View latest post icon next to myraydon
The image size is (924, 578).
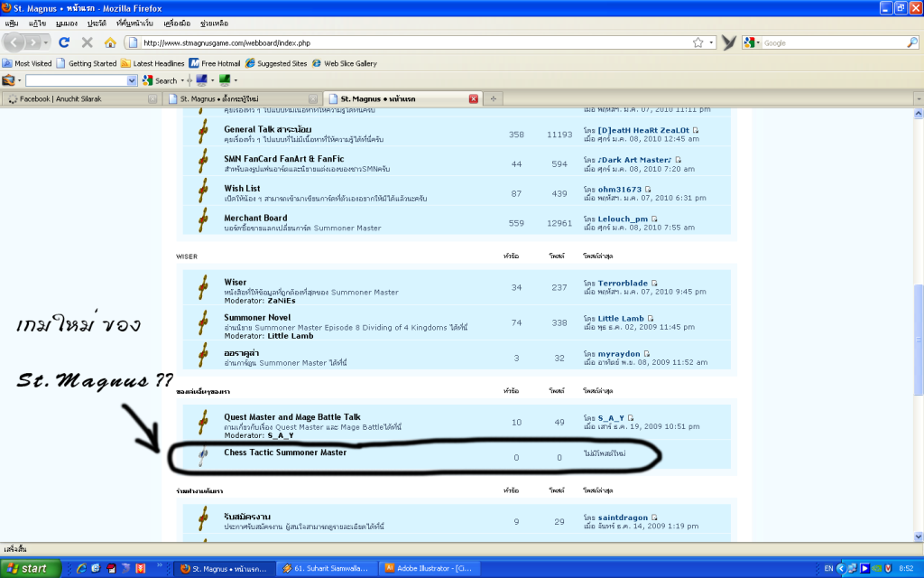coord(646,354)
